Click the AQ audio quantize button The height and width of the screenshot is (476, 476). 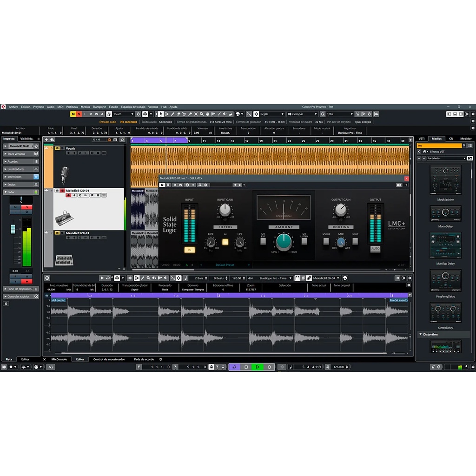point(51,367)
